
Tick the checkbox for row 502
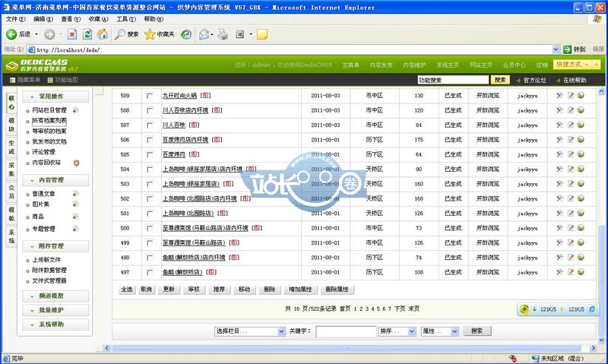tap(150, 199)
